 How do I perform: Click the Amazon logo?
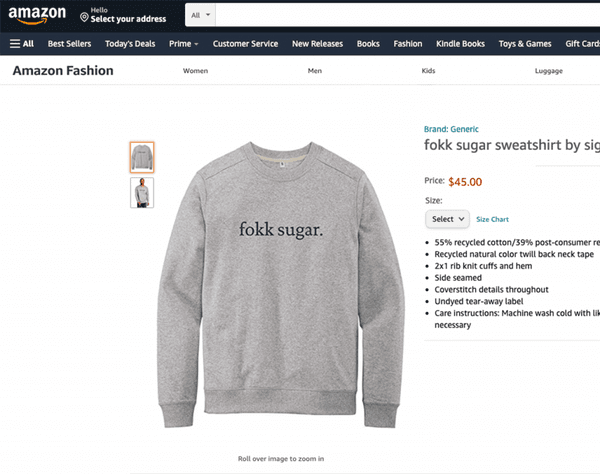[x=37, y=15]
